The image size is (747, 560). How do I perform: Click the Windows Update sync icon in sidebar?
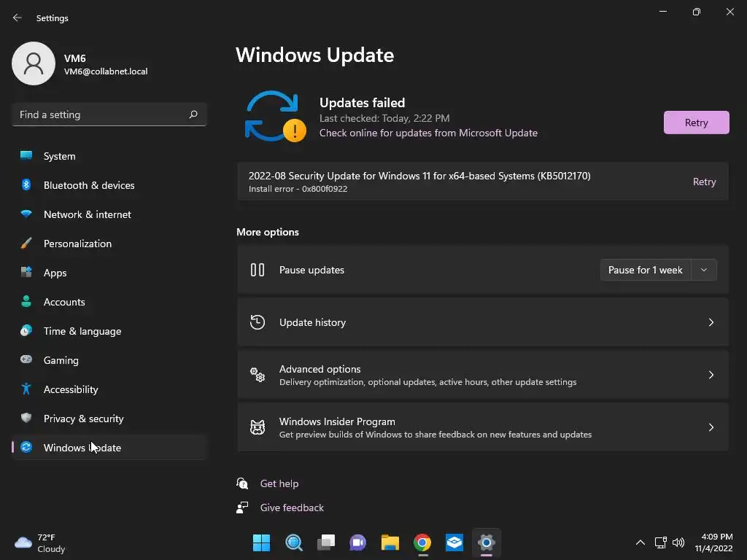tap(26, 447)
